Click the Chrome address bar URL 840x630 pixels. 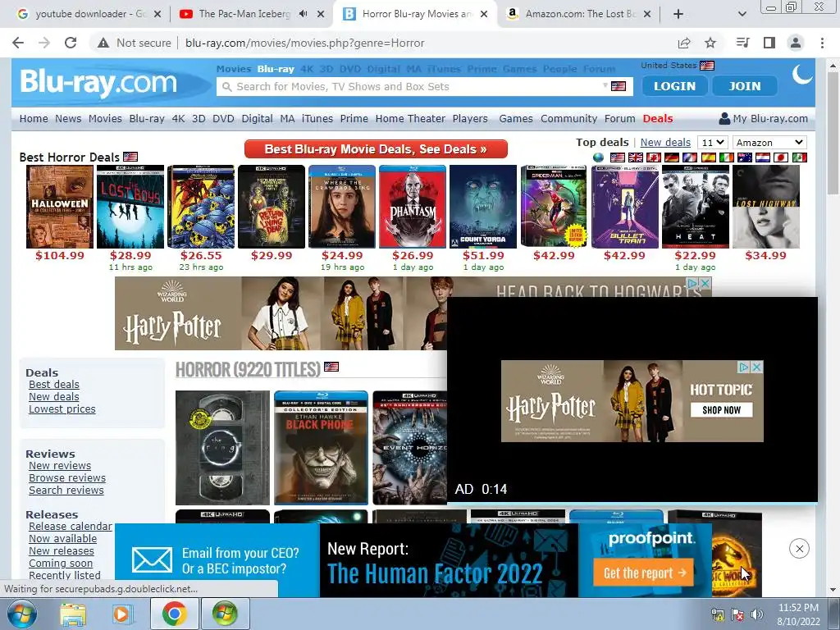[x=305, y=43]
